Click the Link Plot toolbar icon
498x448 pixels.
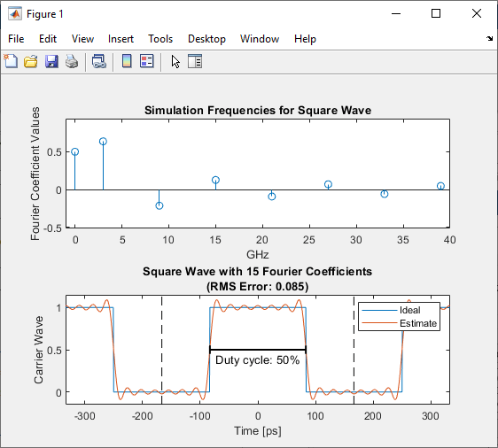pos(99,61)
